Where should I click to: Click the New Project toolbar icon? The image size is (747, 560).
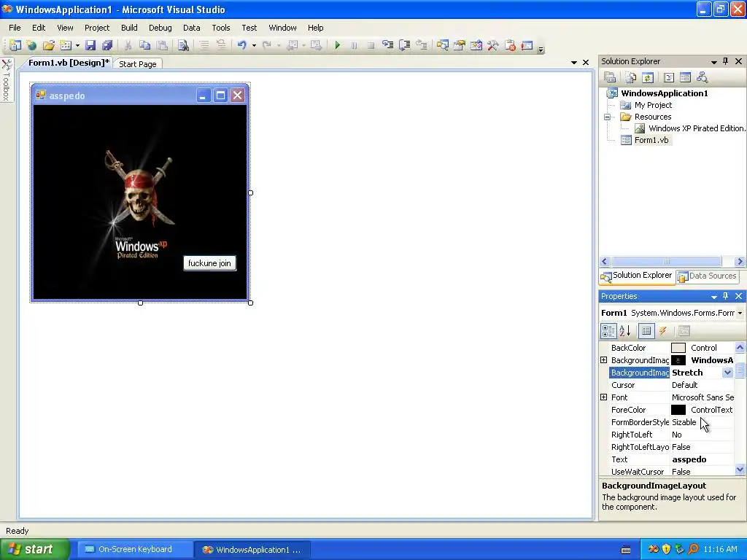(15, 45)
